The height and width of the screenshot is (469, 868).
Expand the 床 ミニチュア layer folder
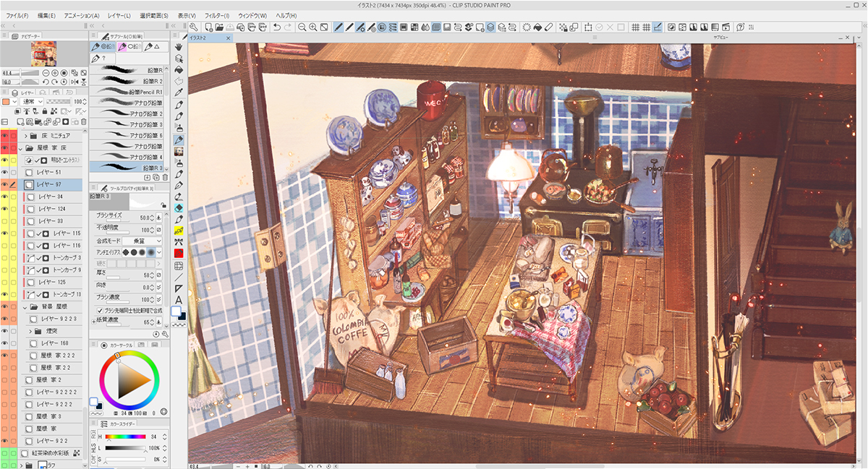tap(27, 136)
